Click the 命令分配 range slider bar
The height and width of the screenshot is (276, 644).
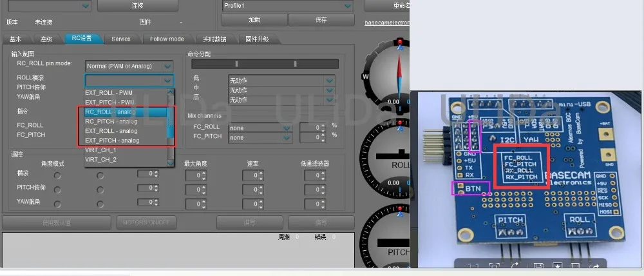click(265, 64)
